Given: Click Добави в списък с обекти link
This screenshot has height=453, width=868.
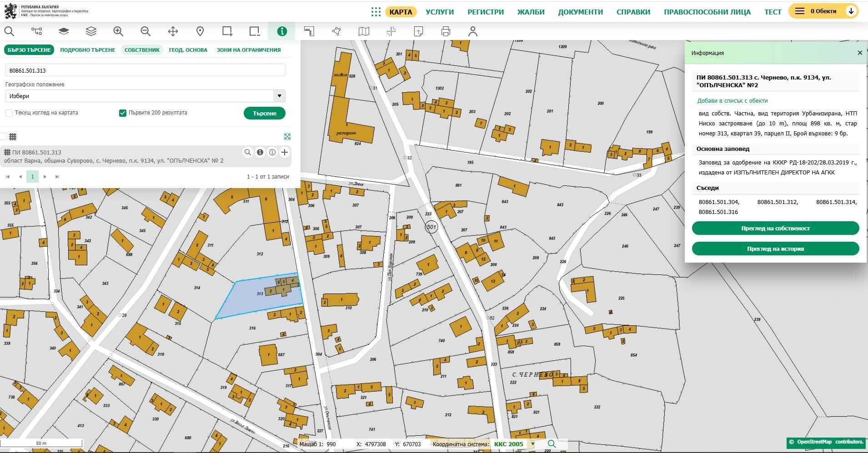Looking at the screenshot, I should pos(732,100).
